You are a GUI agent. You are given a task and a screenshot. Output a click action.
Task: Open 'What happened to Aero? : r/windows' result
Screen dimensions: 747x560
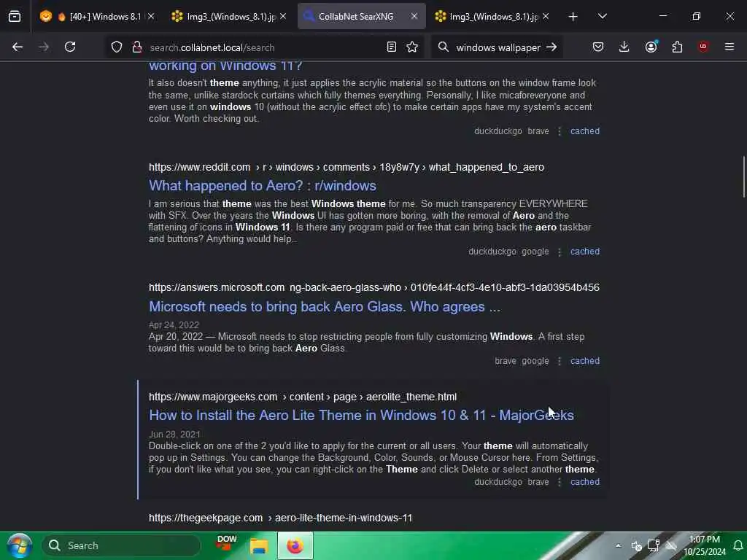[263, 186]
